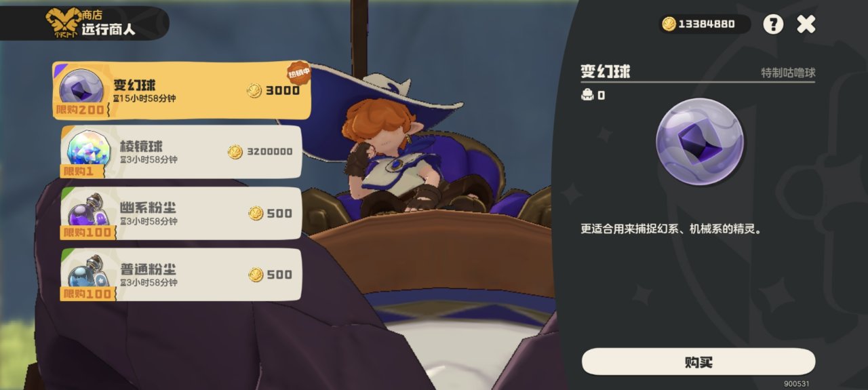This screenshot has width=868, height=390.
Task: Select the 变幻球 purple orb icon in list
Action: (x=81, y=88)
